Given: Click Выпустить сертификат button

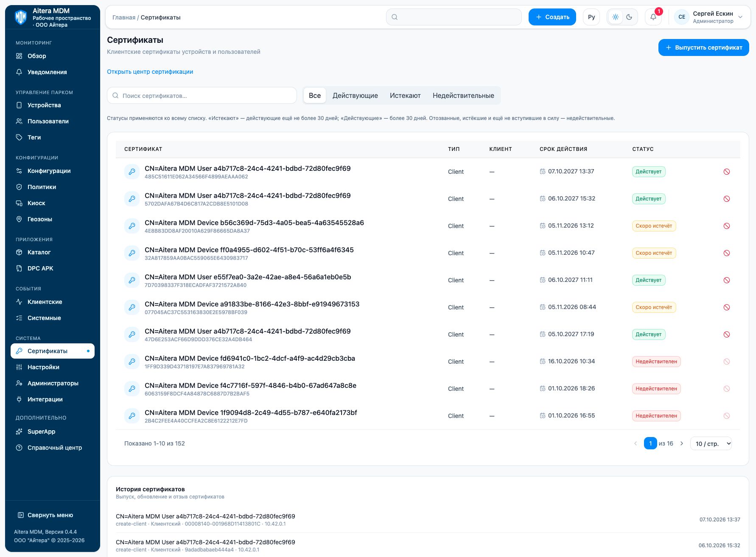Looking at the screenshot, I should pos(704,47).
